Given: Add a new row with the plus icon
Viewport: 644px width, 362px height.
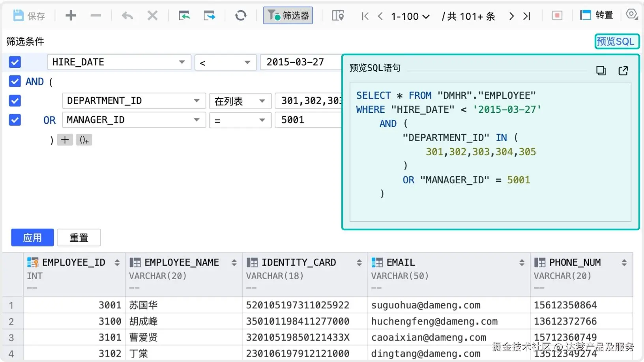Looking at the screenshot, I should 71,16.
